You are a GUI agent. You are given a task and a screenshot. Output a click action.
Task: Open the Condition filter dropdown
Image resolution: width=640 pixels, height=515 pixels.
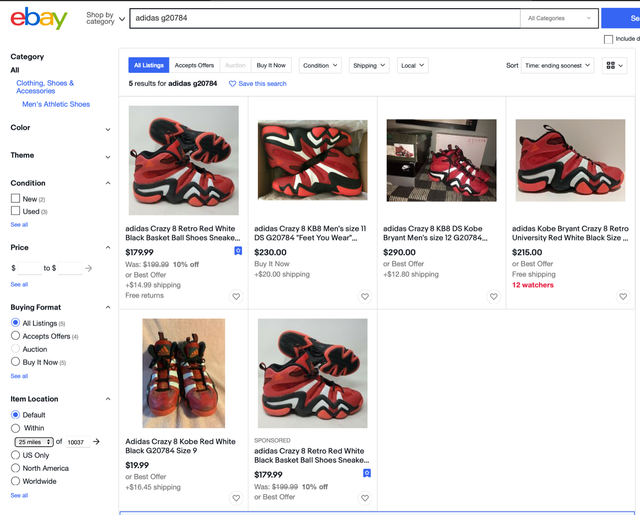click(320, 65)
